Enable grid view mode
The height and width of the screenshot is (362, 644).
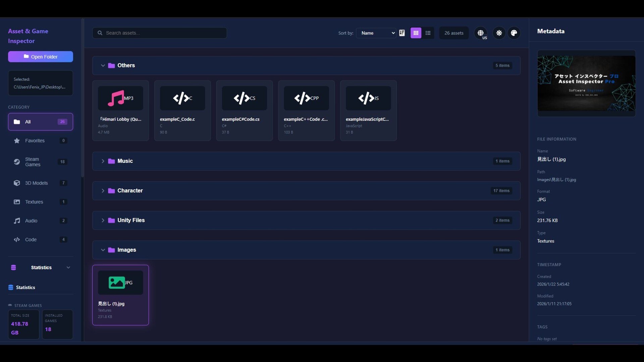(x=416, y=33)
